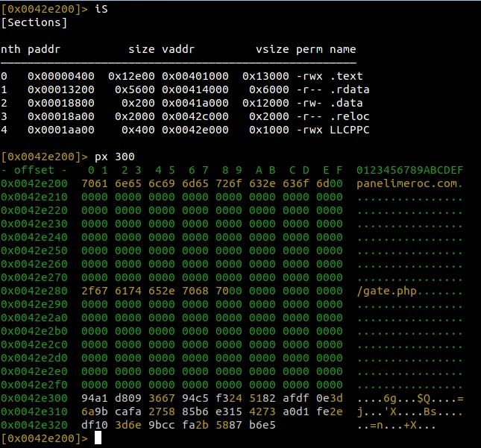Click vsize value 0x6000
The height and width of the screenshot is (448, 481).
coord(269,89)
